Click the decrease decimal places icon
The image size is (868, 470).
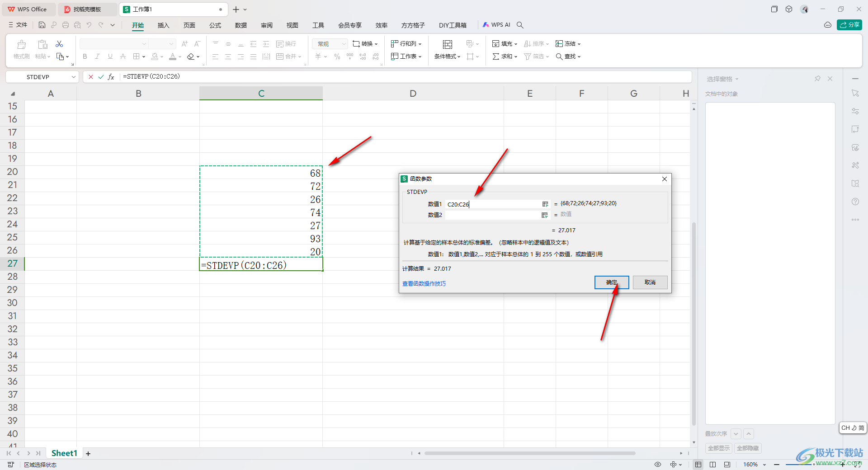point(376,56)
